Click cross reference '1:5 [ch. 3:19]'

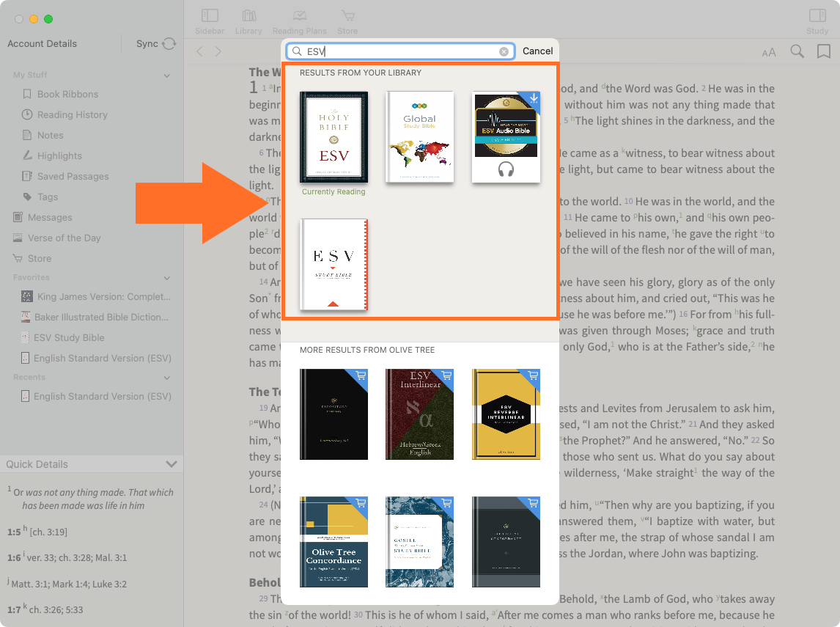(x=37, y=532)
